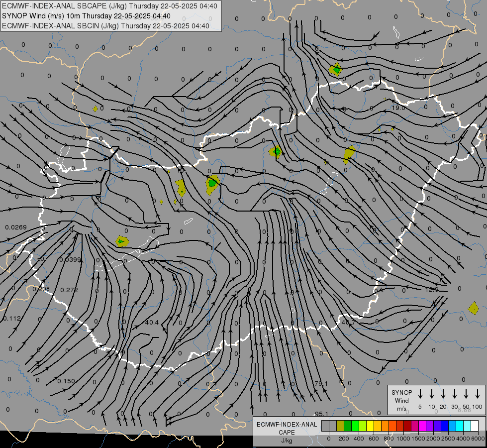Click the map value '0.112'

coord(12,319)
